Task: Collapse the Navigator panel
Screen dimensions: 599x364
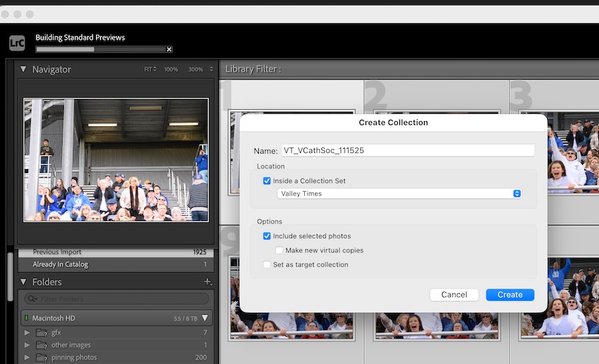Action: (23, 69)
